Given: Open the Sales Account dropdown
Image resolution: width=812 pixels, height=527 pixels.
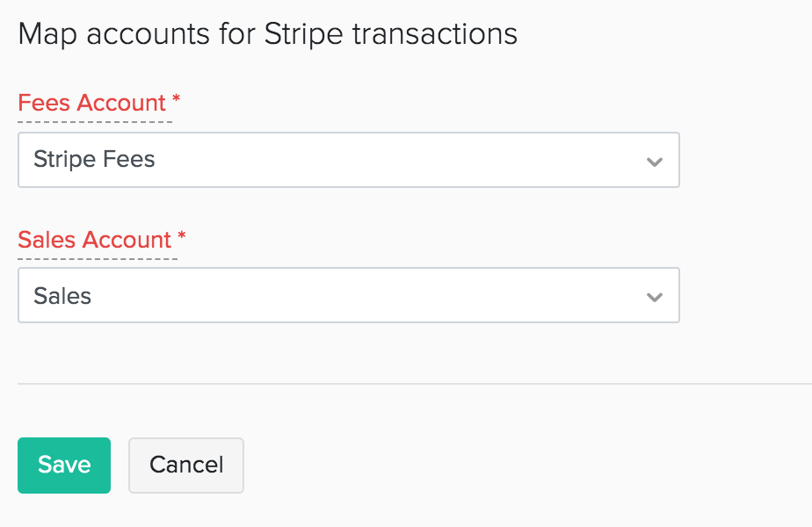Looking at the screenshot, I should point(348,296).
